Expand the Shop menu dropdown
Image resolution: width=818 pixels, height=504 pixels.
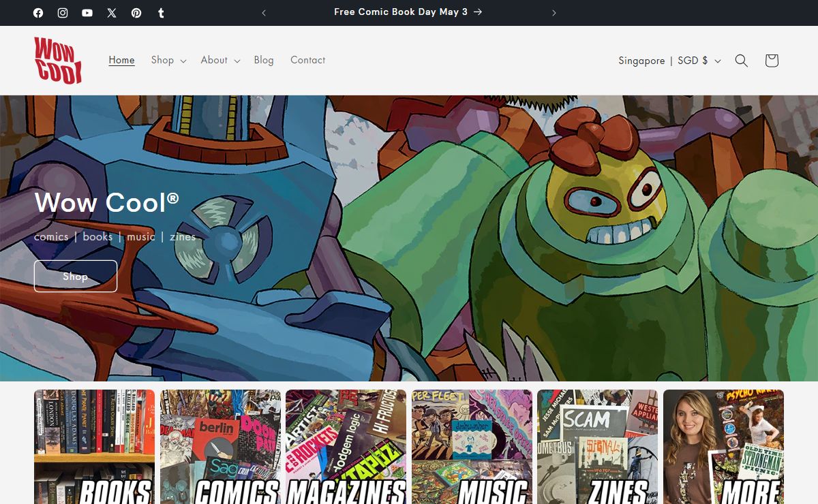(x=168, y=60)
